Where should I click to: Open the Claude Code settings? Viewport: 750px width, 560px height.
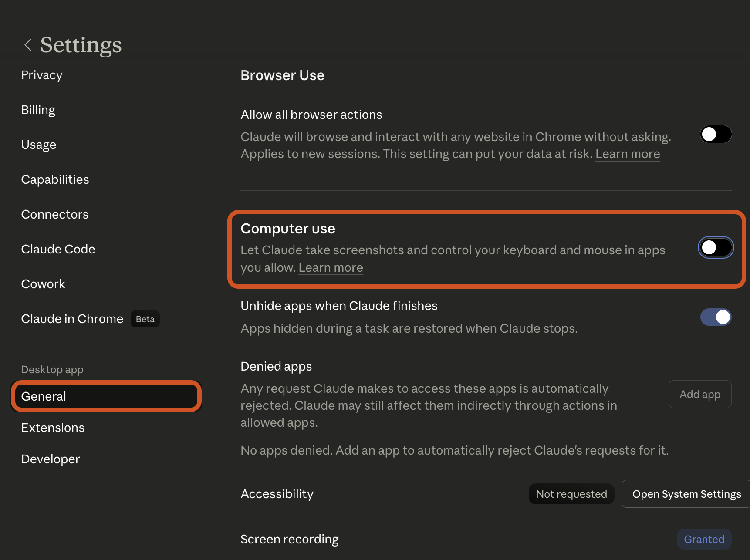(58, 250)
